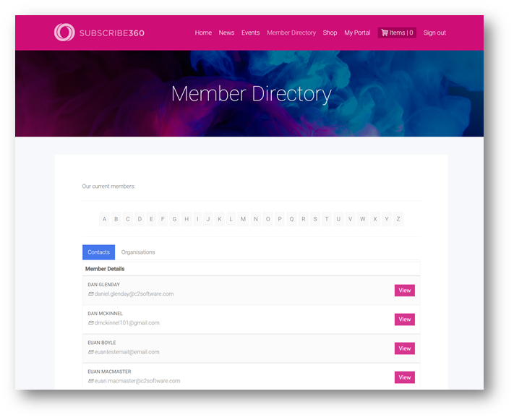Sign out of the site

coord(434,33)
